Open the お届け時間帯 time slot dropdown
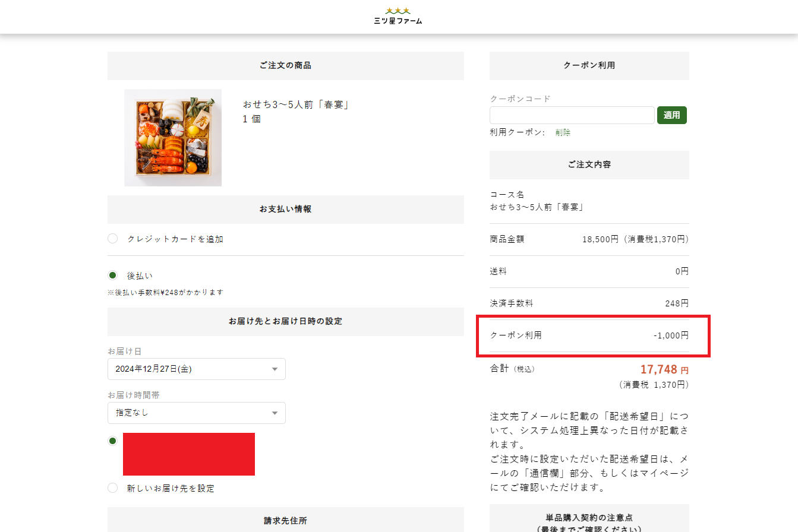798x532 pixels. pos(197,413)
